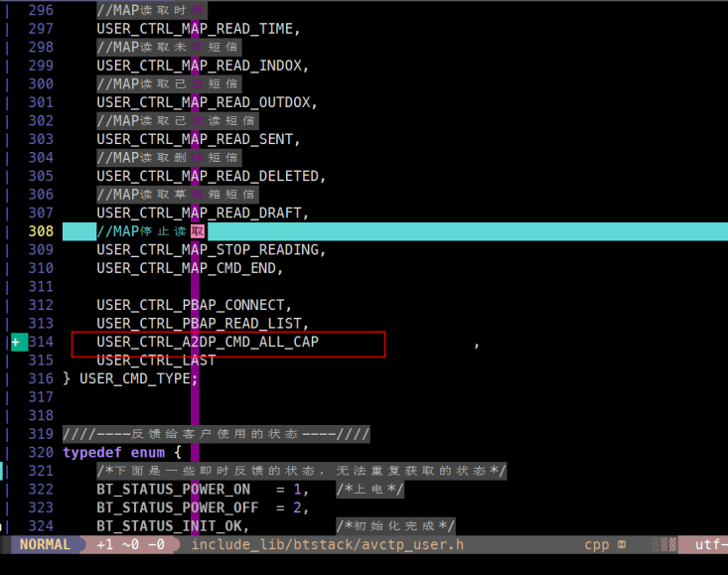Click USER_CTRL_A2DP_CMD_ALL_CAP inside the red box

click(x=208, y=342)
